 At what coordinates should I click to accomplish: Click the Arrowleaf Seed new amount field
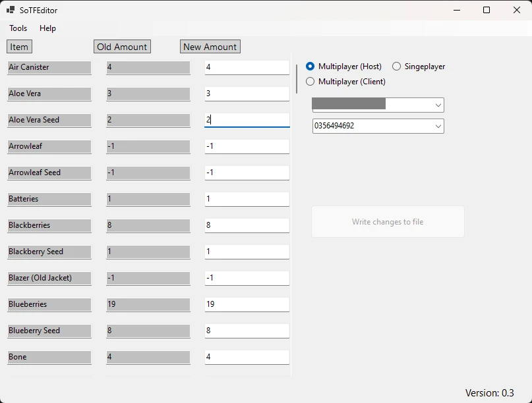coord(247,173)
